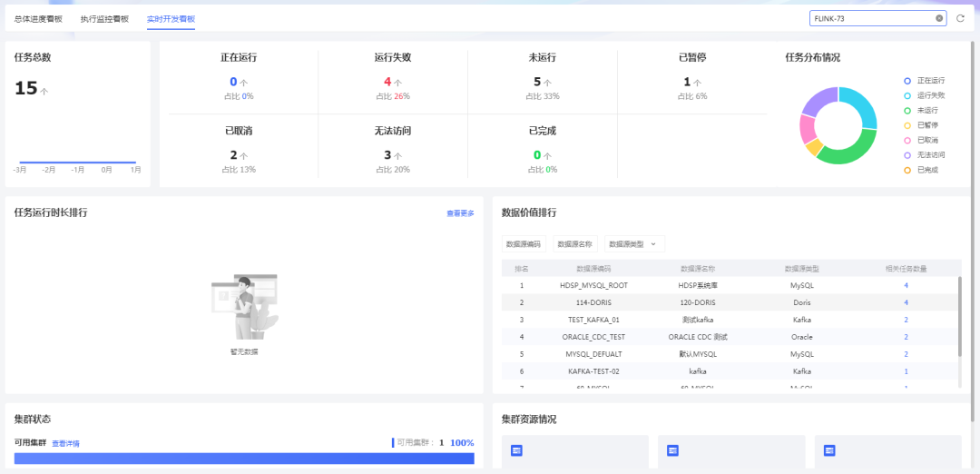Switch to the 总体进度看板 tab

point(38,18)
